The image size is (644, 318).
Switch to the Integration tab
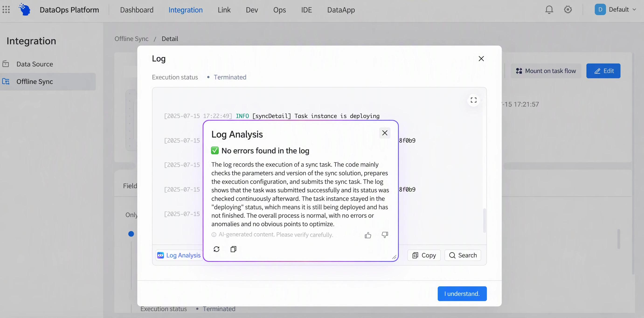tap(186, 10)
